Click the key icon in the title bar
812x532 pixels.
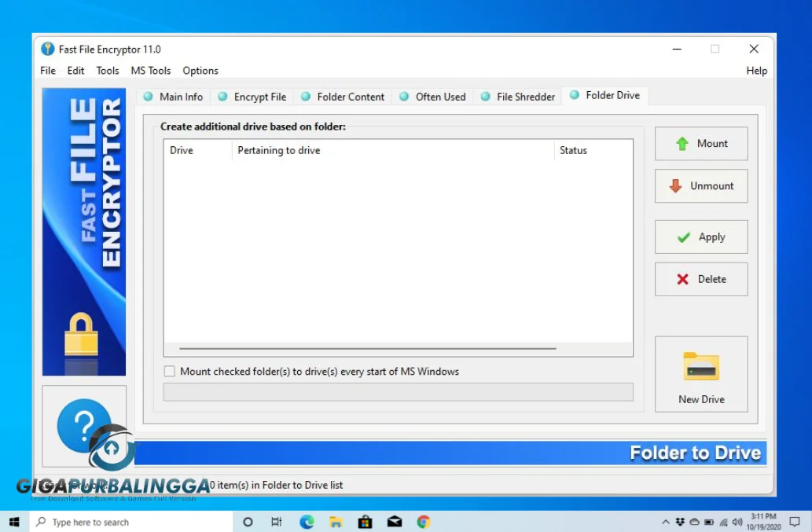pyautogui.click(x=49, y=49)
